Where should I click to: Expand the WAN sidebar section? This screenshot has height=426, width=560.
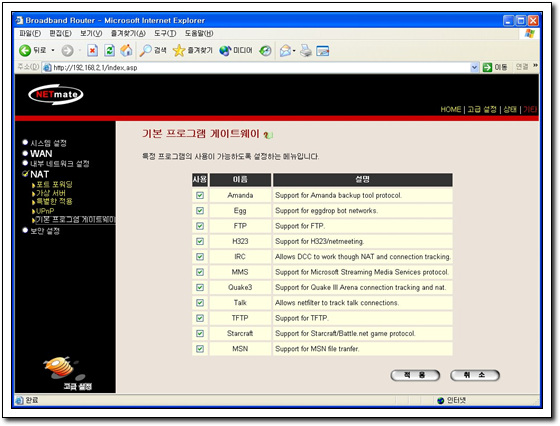[38, 154]
